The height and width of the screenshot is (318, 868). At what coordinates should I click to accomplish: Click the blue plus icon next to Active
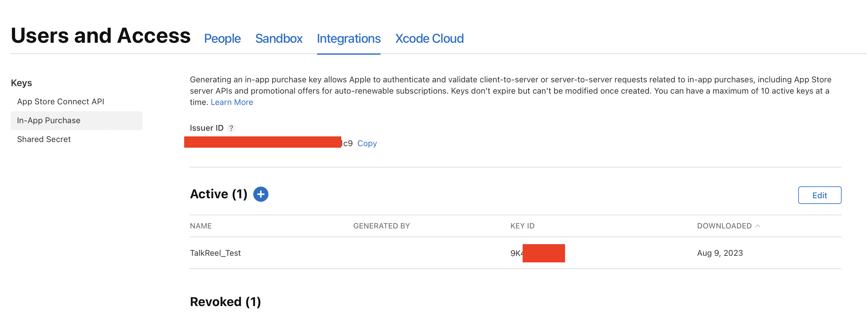(x=261, y=195)
